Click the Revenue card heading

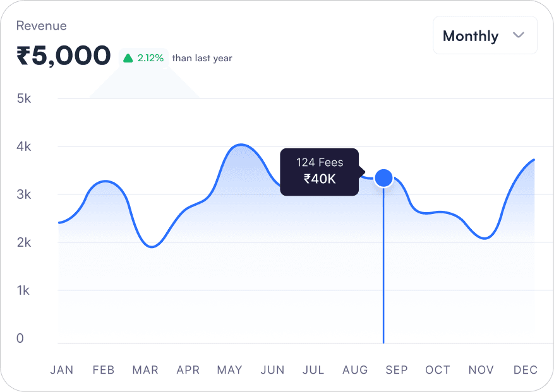(x=41, y=26)
